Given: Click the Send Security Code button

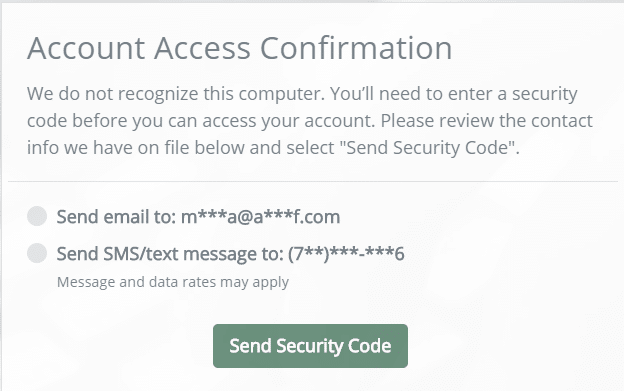Looking at the screenshot, I should 310,346.
